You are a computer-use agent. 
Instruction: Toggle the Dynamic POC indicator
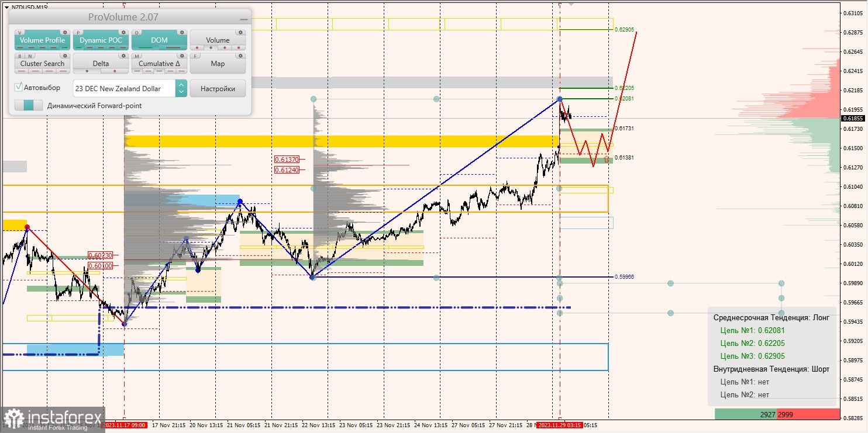[101, 40]
